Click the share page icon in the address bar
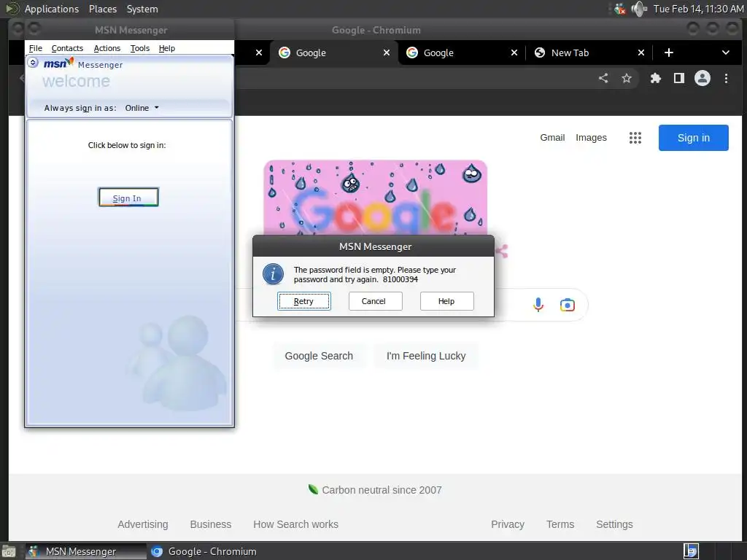The height and width of the screenshot is (560, 747). point(603,78)
